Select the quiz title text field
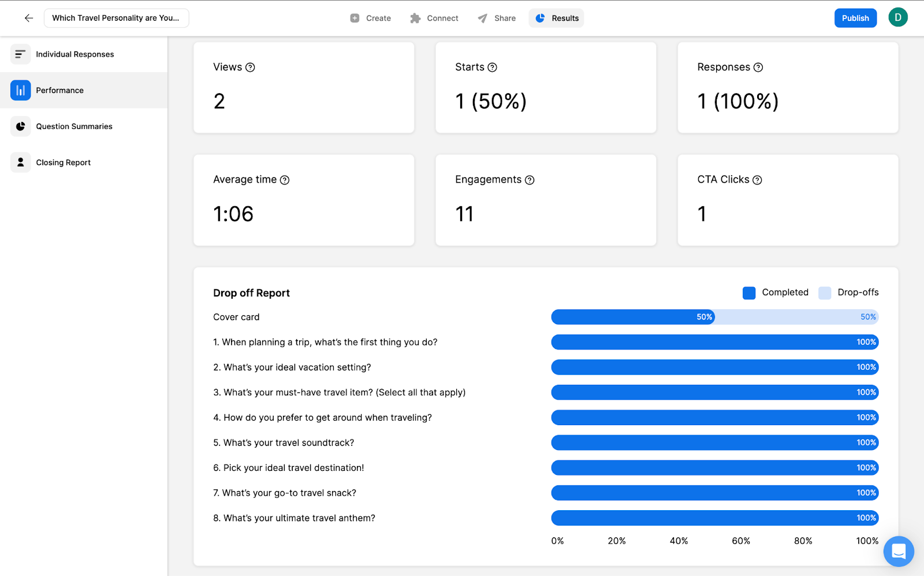This screenshot has height=576, width=924. pyautogui.click(x=116, y=18)
